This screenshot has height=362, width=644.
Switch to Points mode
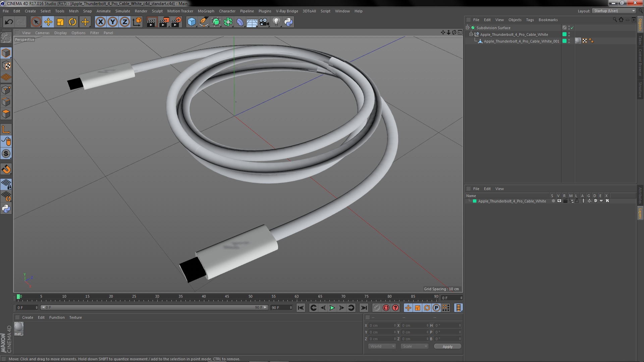6,90
